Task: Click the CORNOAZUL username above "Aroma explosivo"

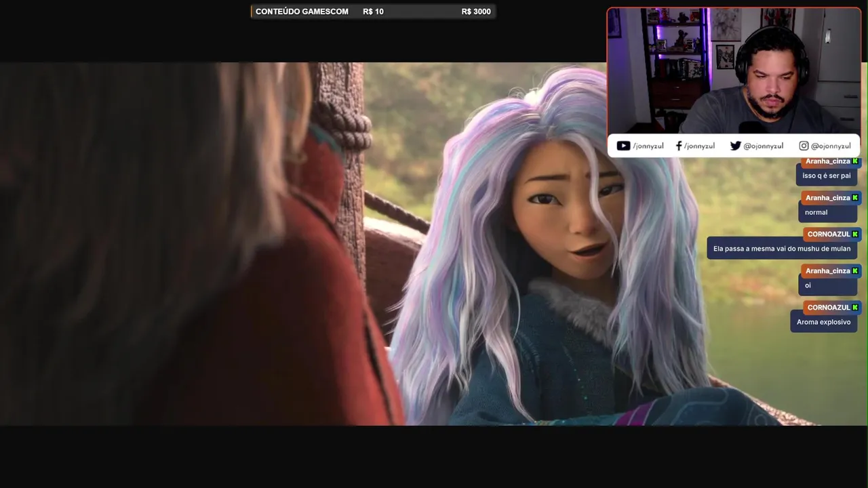Action: pos(829,308)
